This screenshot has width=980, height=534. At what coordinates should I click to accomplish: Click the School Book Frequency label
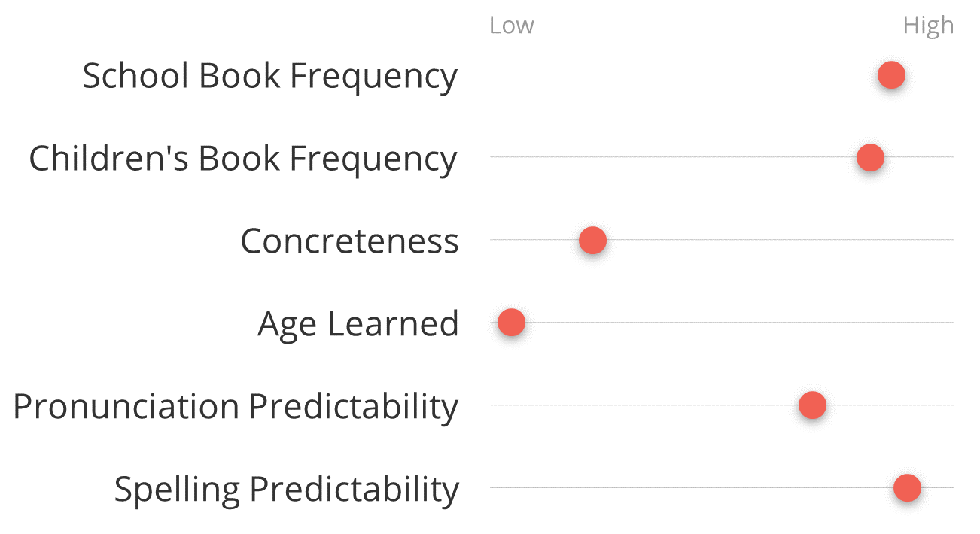click(x=269, y=76)
